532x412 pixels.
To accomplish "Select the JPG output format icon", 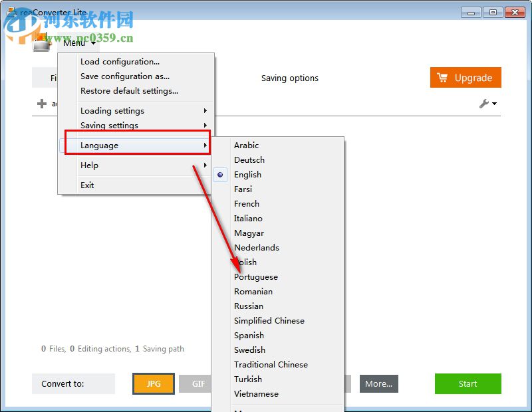I will tap(153, 384).
